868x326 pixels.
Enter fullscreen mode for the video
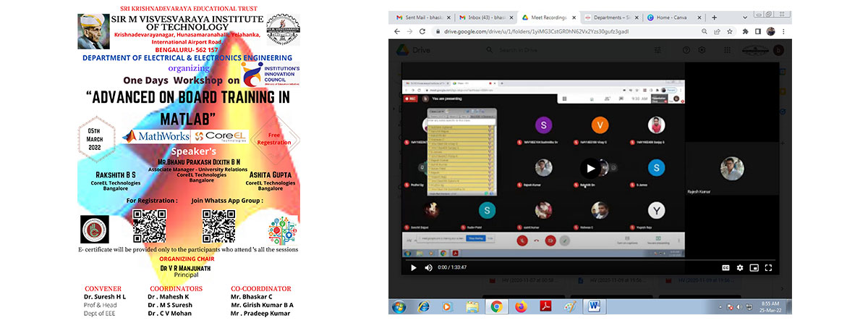click(768, 267)
